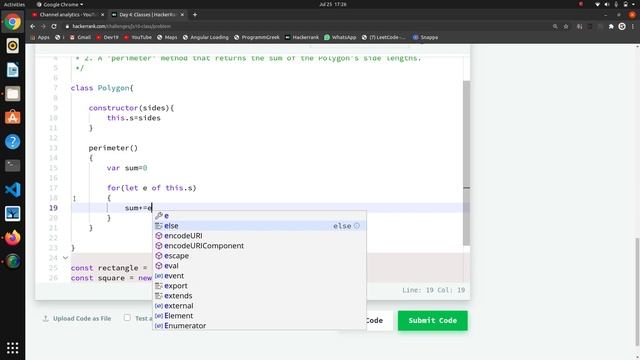Screen dimensions: 640x360
Task: Open LibreOffice Writer from the dock
Action: (x=12, y=70)
